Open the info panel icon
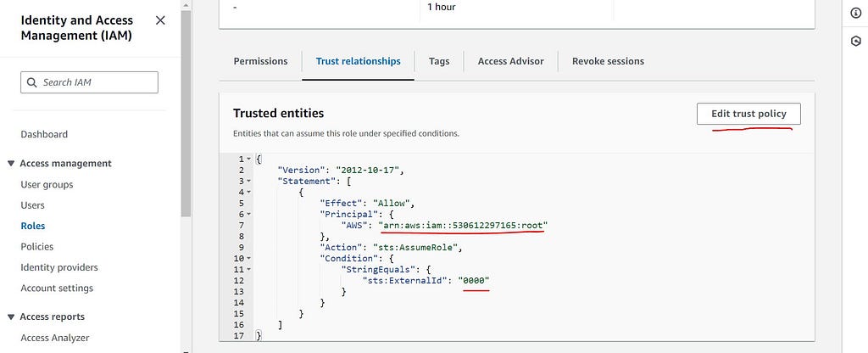 click(x=856, y=14)
